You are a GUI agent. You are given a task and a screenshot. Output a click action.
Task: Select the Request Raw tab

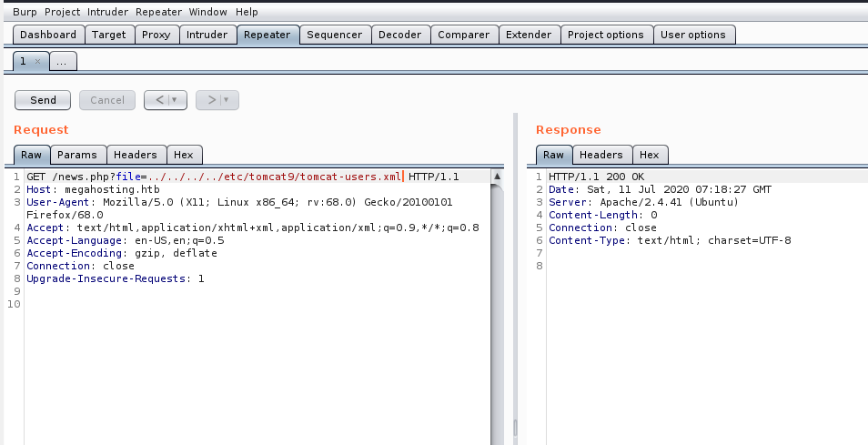click(x=32, y=155)
